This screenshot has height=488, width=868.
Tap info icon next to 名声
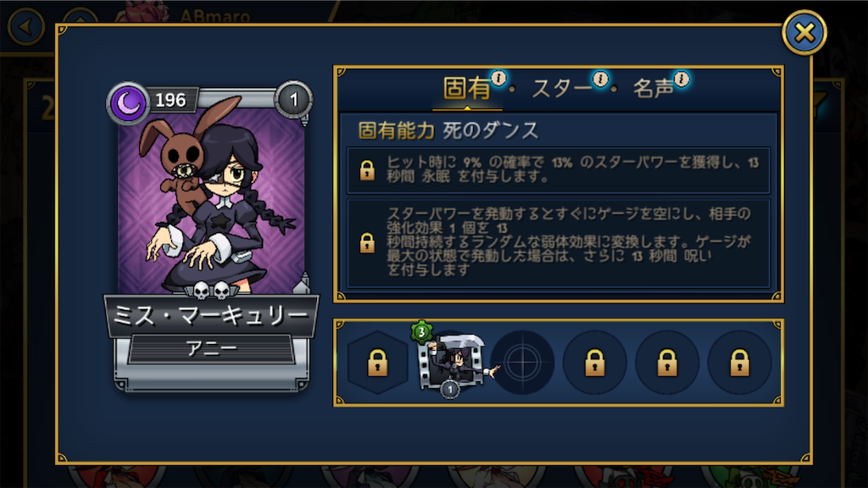click(x=682, y=79)
